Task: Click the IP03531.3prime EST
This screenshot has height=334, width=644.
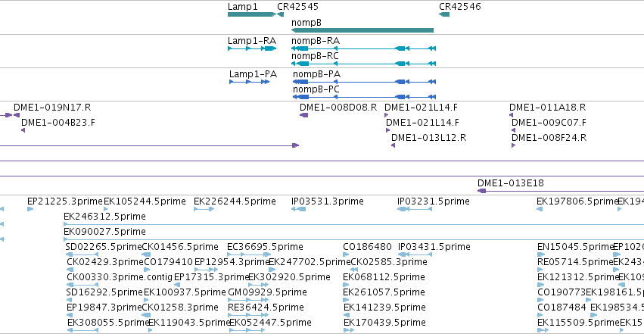Action: (x=299, y=209)
